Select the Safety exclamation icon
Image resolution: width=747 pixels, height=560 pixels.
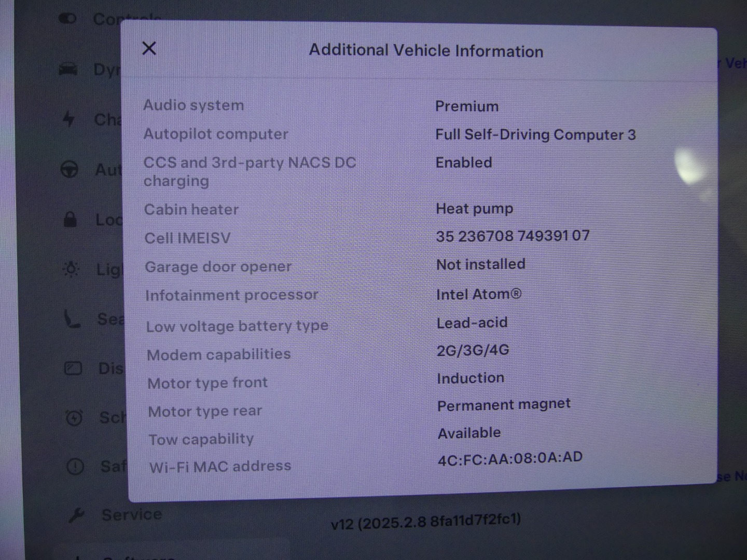click(75, 467)
